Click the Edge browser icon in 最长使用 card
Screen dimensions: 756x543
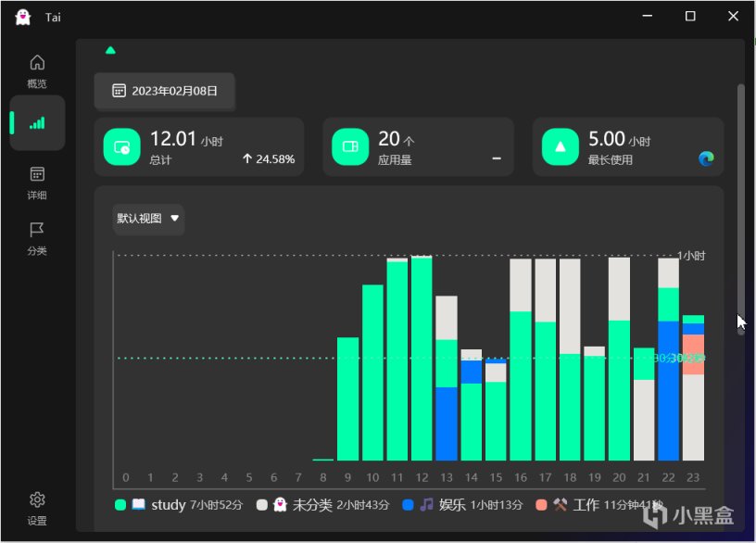[706, 158]
